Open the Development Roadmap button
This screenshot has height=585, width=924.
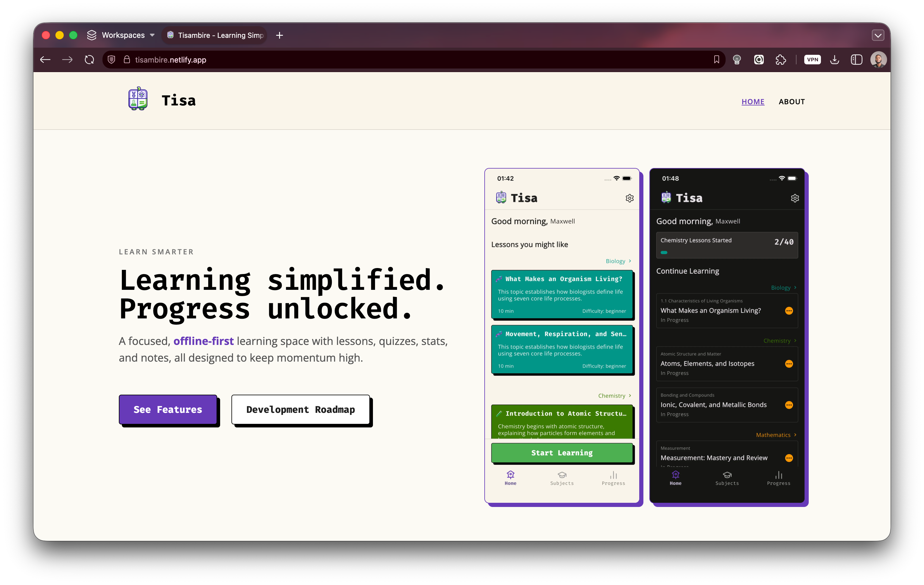[301, 409]
